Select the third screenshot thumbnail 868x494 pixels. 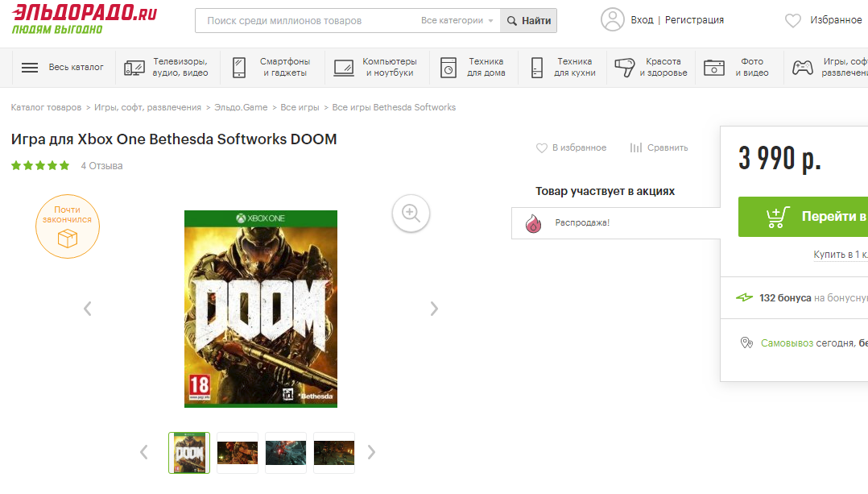coord(286,453)
